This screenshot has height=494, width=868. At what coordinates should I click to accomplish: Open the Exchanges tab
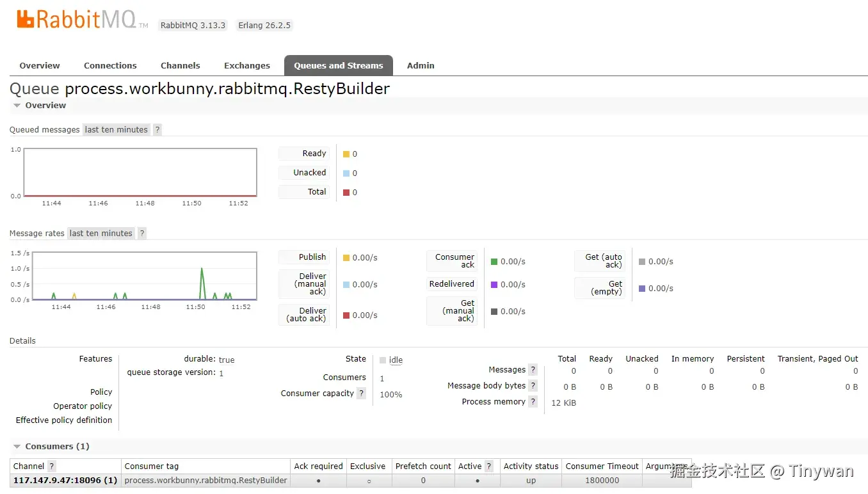pyautogui.click(x=247, y=65)
